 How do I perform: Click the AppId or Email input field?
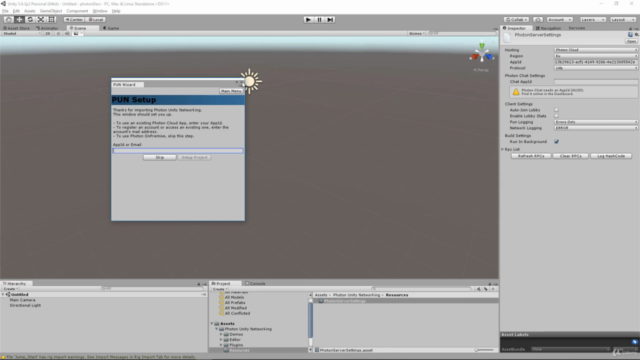tap(178, 151)
